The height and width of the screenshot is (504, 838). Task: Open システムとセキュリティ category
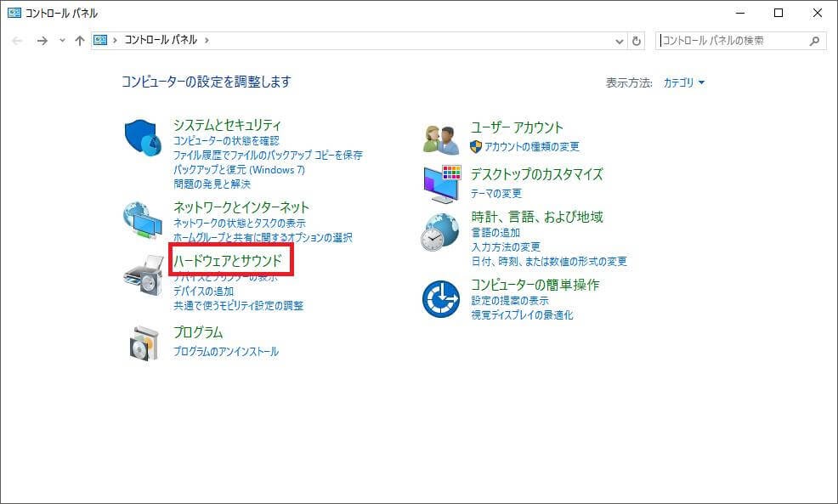tap(227, 125)
